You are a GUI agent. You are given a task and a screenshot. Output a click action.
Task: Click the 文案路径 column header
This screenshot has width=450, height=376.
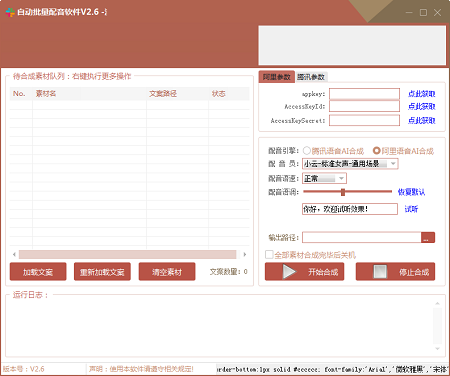pos(177,94)
